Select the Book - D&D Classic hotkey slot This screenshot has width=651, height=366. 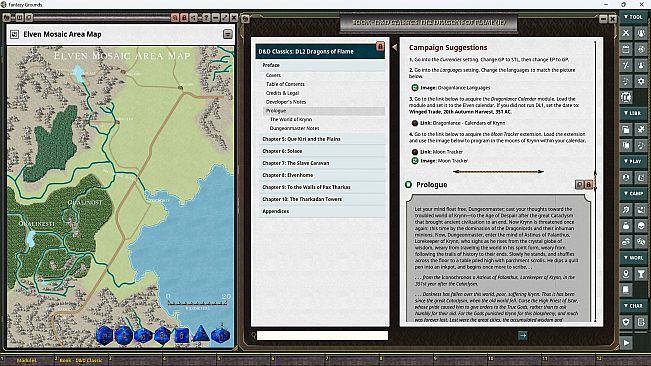tap(81, 360)
